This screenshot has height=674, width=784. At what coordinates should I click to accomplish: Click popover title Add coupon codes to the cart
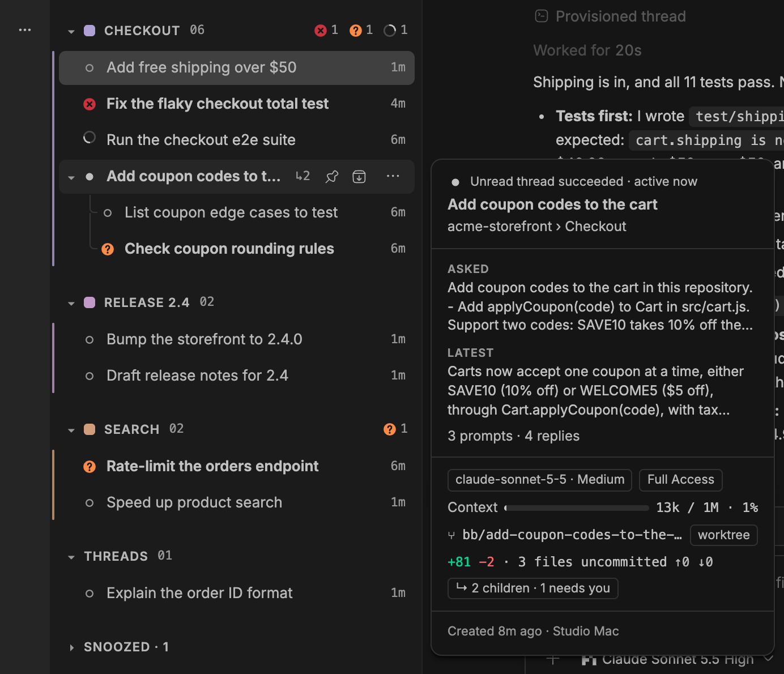click(552, 204)
